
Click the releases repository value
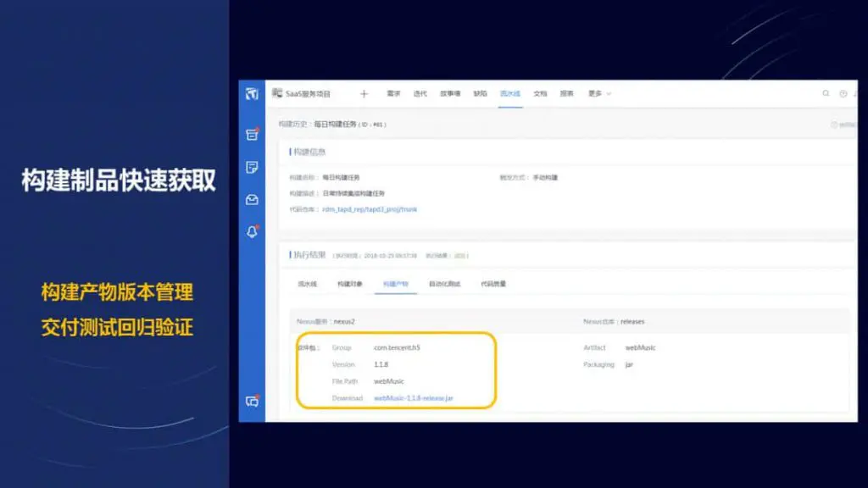(632, 321)
